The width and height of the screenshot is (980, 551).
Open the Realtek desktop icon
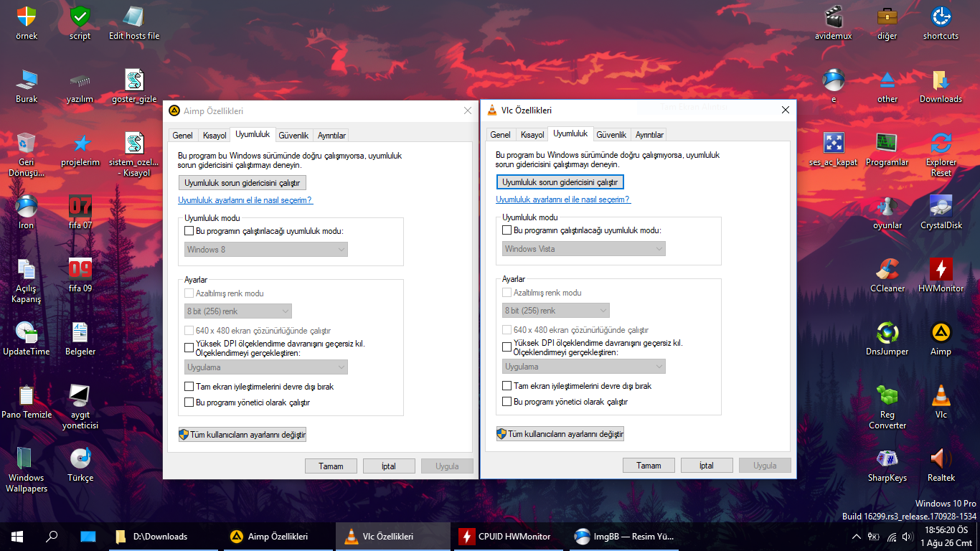tap(941, 465)
